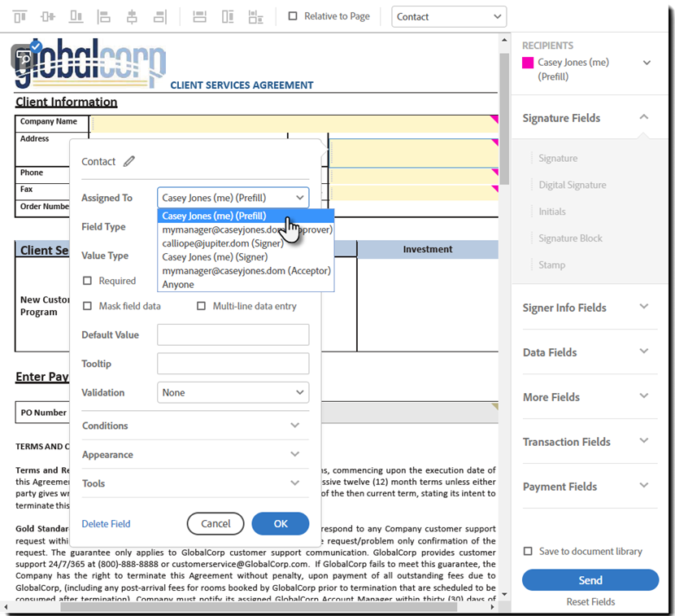Click the match width and height icon

point(255,16)
